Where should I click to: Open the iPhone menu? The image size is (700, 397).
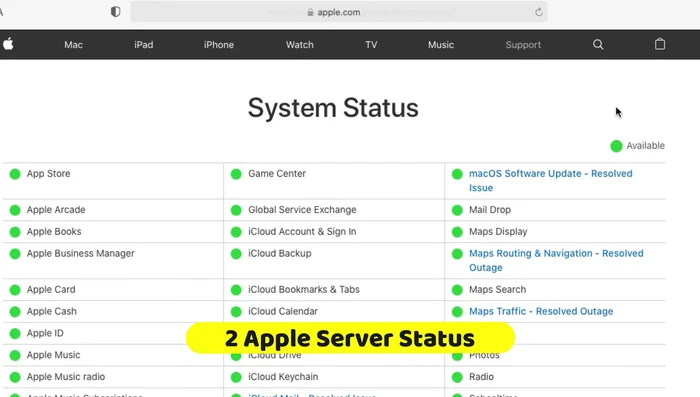pyautogui.click(x=219, y=45)
